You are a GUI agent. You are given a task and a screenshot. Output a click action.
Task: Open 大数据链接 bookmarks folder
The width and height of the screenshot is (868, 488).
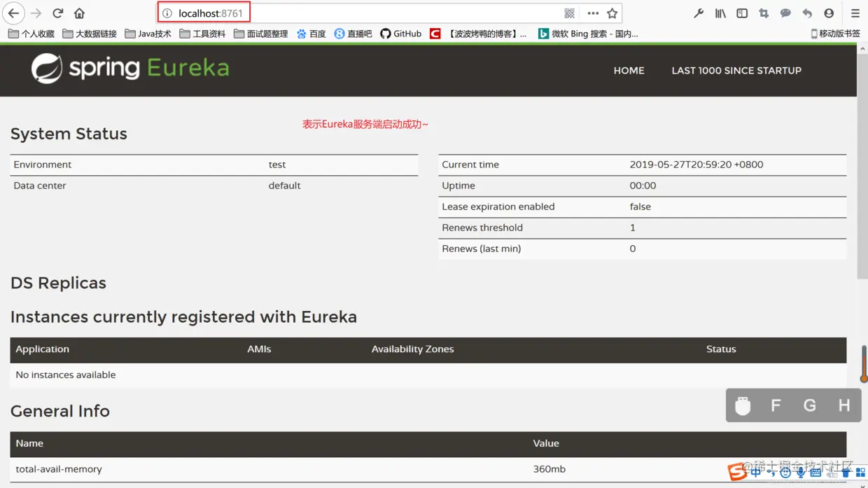(90, 34)
